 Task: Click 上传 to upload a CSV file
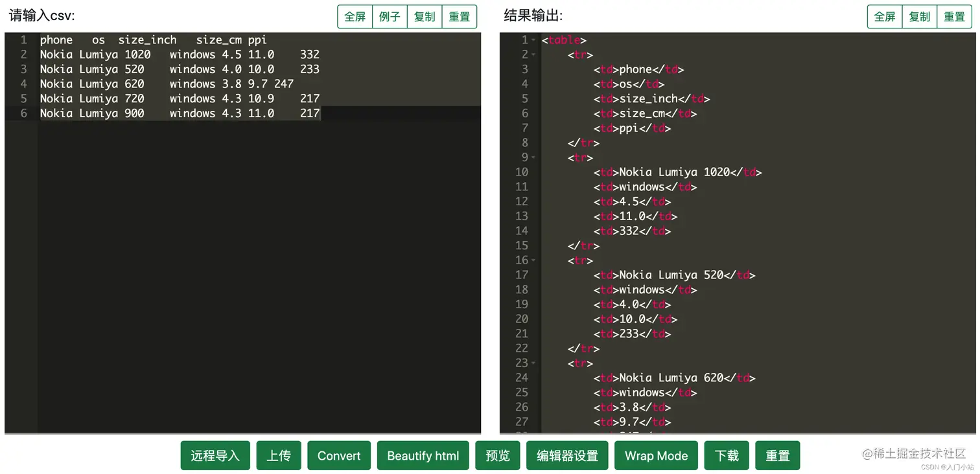click(x=279, y=455)
